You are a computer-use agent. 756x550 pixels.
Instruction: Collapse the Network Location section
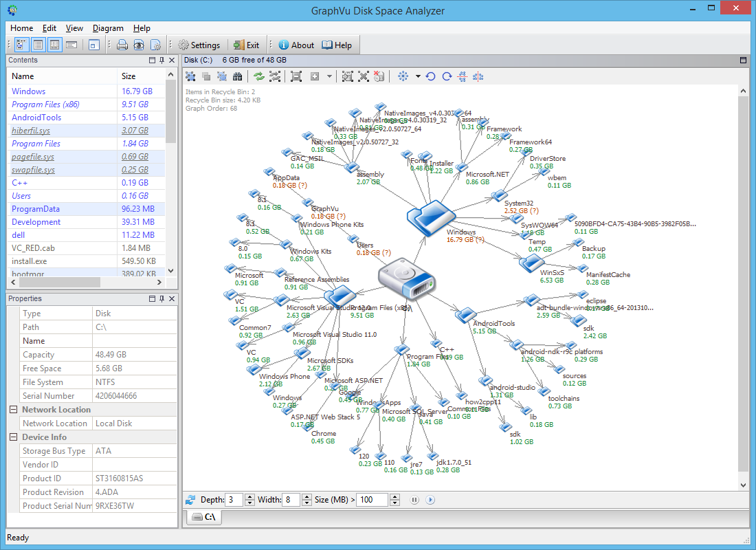pyautogui.click(x=13, y=410)
